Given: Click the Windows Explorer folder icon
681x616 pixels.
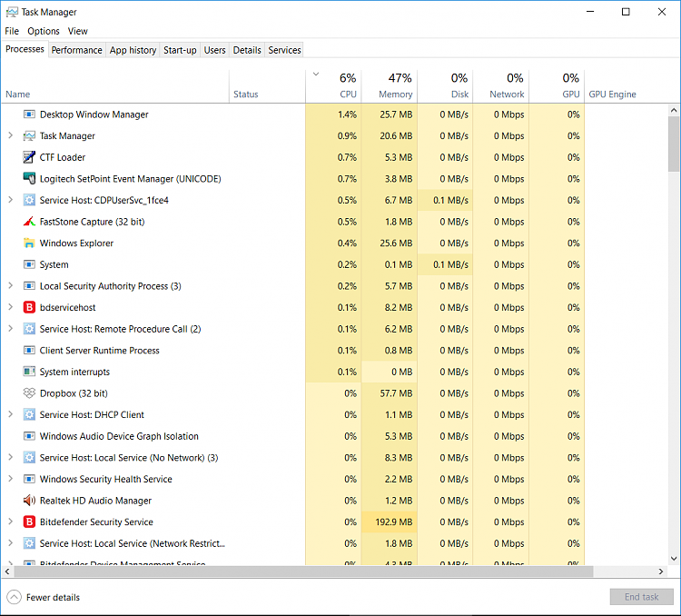Looking at the screenshot, I should tap(29, 243).
